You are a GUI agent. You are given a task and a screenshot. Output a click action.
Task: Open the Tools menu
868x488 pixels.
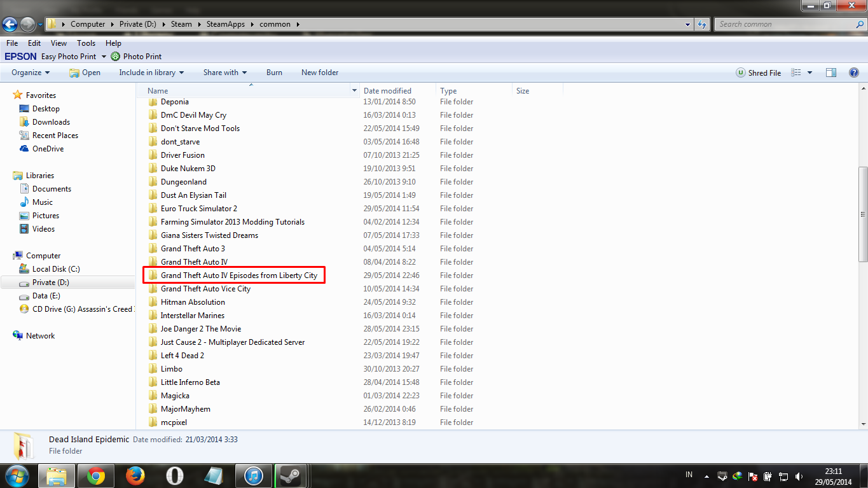click(x=86, y=43)
